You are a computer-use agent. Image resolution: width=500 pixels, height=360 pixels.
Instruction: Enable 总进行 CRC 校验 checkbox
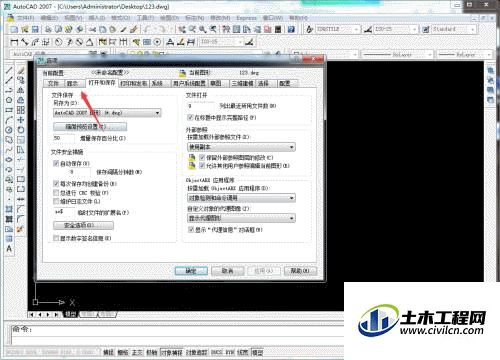[56, 192]
